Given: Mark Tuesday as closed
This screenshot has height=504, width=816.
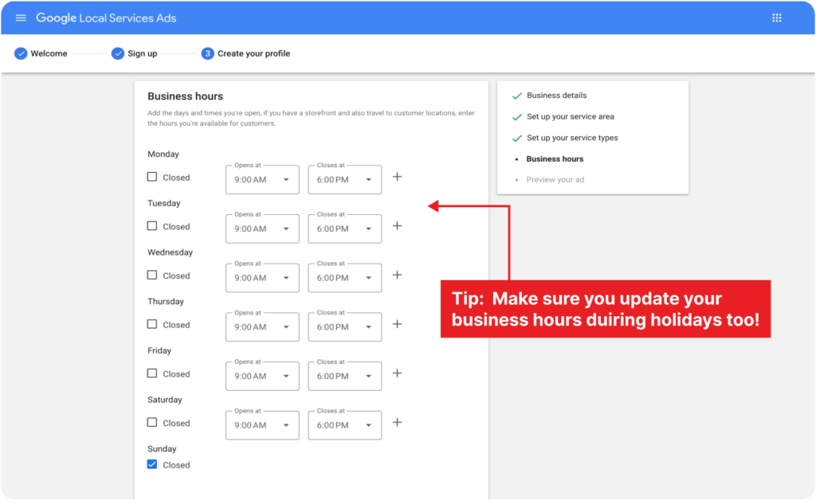Looking at the screenshot, I should point(152,226).
